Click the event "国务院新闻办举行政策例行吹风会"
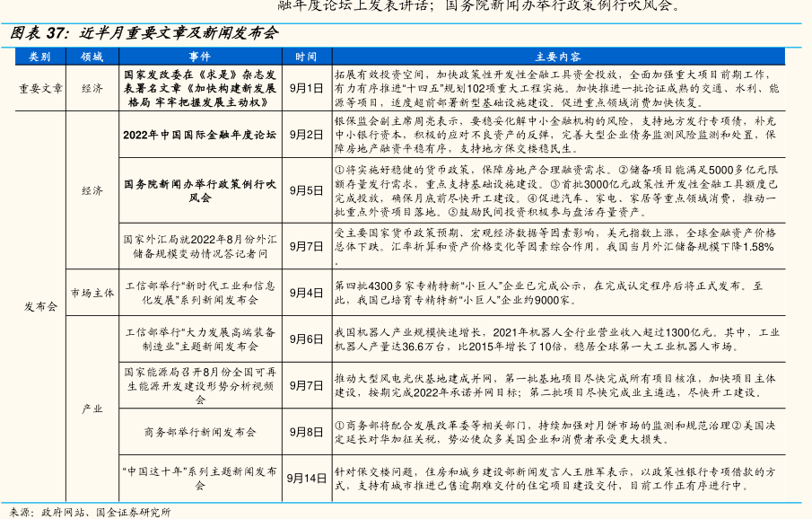 point(200,190)
